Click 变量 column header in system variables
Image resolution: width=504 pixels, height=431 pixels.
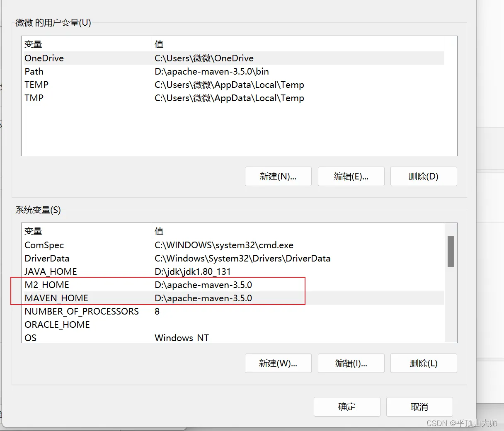87,231
